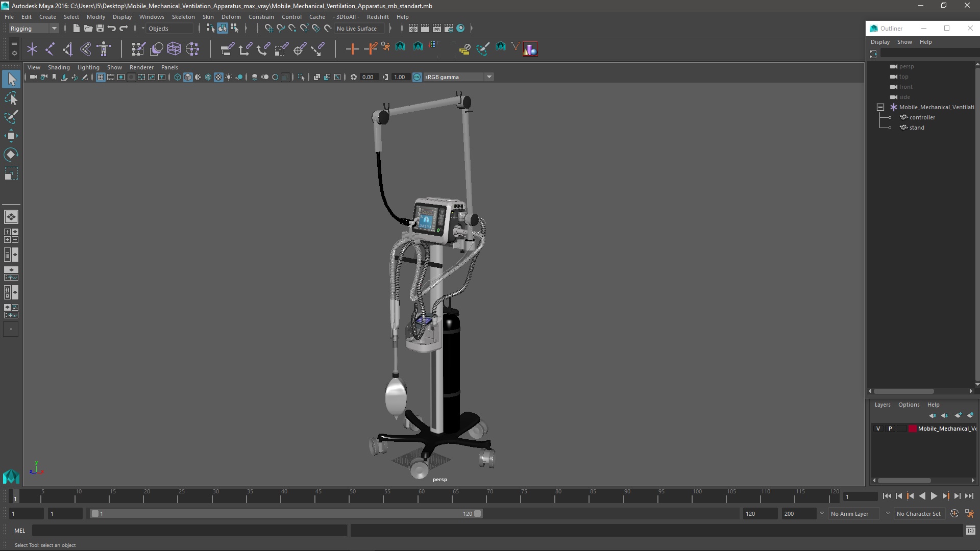Choose the Scale tool in toolbox
The image size is (980, 551).
pos(11,173)
